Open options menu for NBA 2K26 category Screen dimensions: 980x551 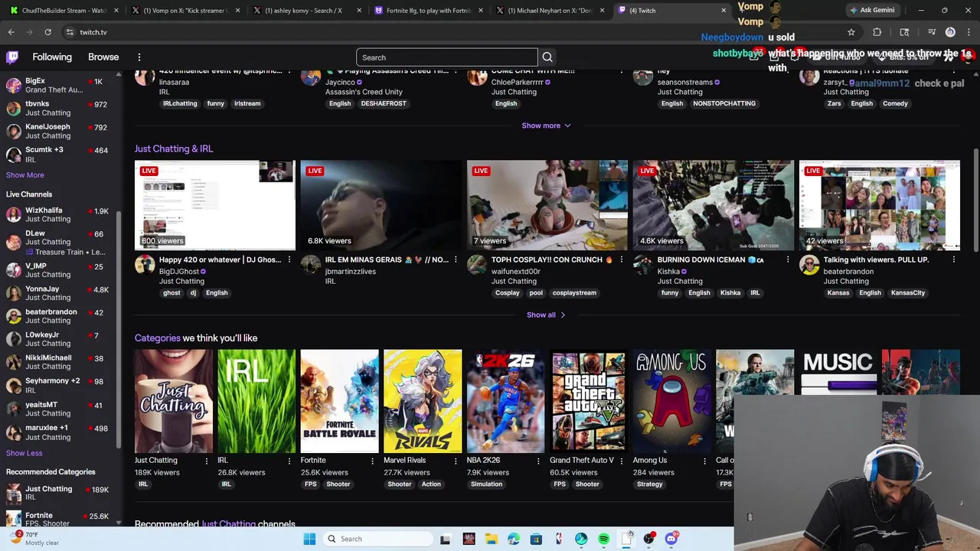(537, 461)
